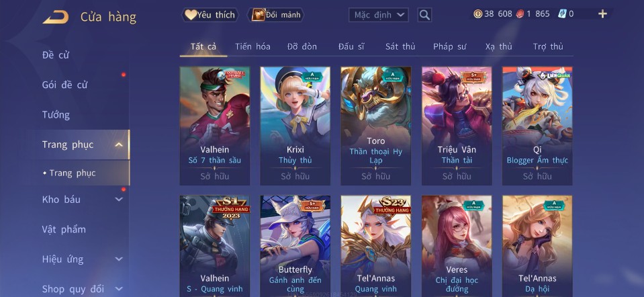Viewport: 644px width, 297px height.
Task: Tap the blue voucher currency icon
Action: [x=562, y=14]
